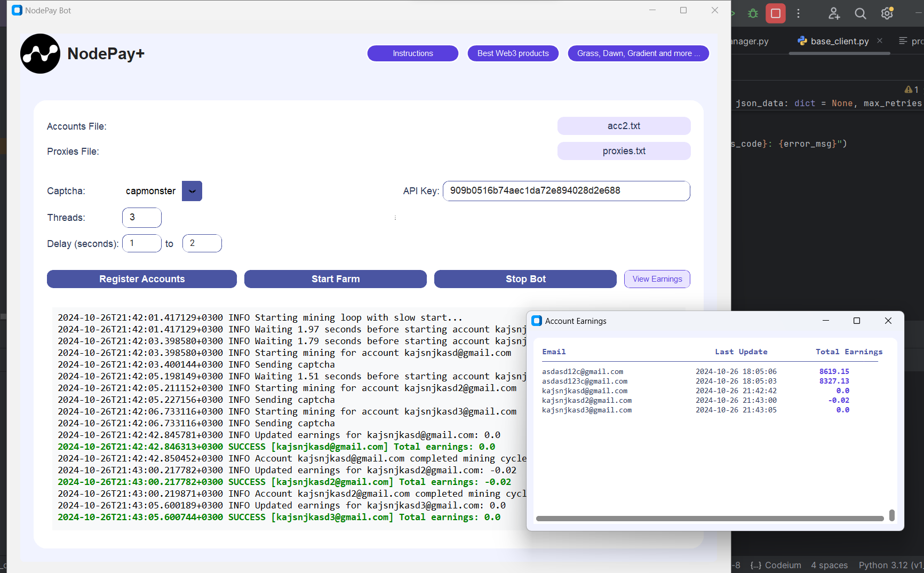Choose the proxies.txt proxies file button
924x573 pixels.
(624, 151)
